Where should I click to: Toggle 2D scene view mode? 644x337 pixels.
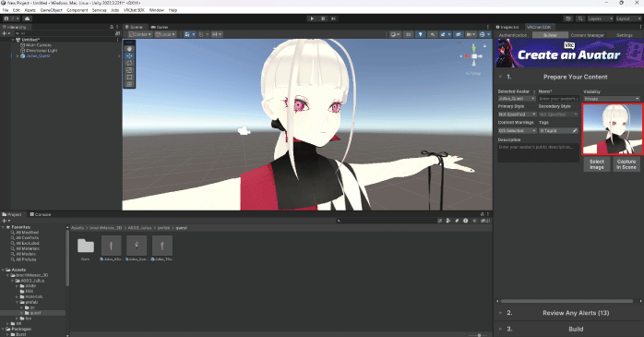[x=408, y=34]
